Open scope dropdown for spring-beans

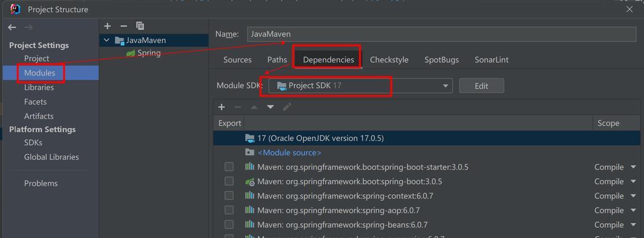click(x=633, y=225)
